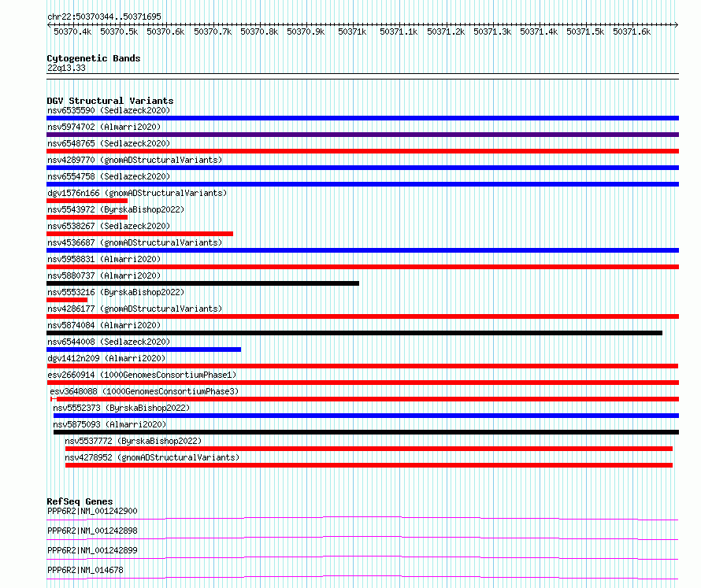Click the red bar under dgv1412n209

(x=362, y=366)
